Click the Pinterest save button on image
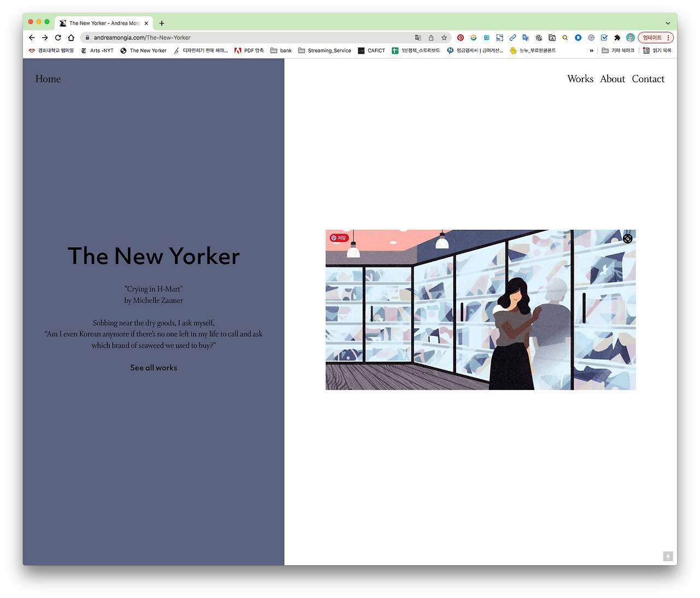Screen dimensions: 700x598 pyautogui.click(x=339, y=238)
